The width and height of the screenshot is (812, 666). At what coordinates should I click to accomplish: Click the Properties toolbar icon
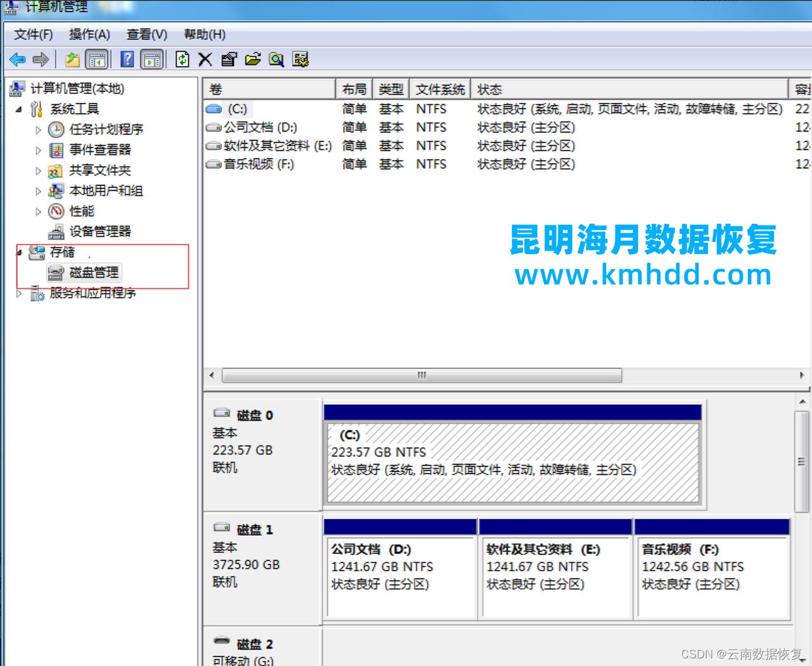[229, 60]
